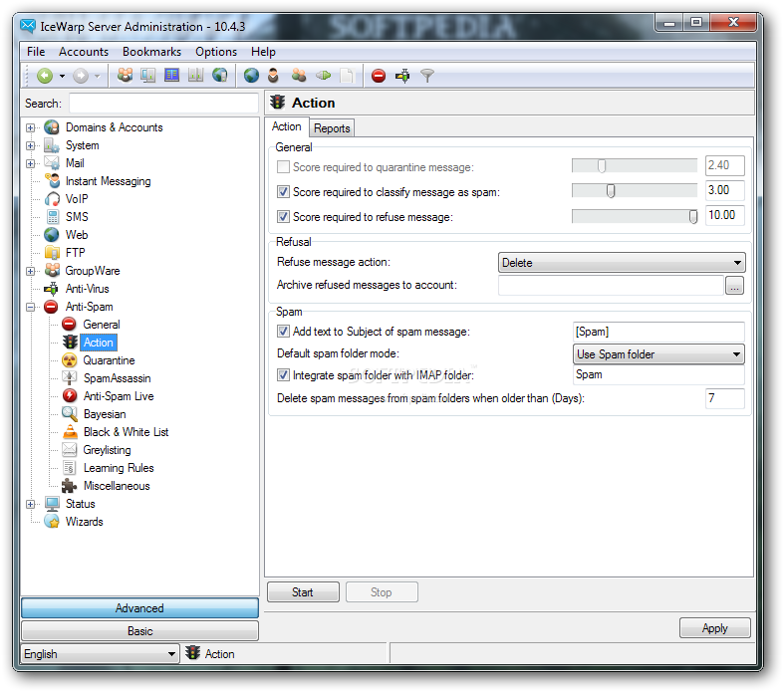The image size is (784, 692).
Task: Click the plain globe toolbar icon
Action: pos(251,76)
